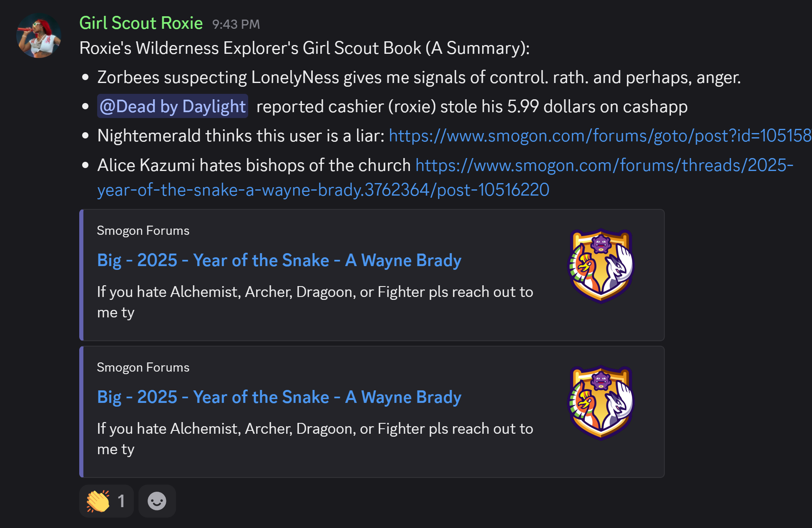Click the @Dead by Daylight mention

[x=173, y=106]
